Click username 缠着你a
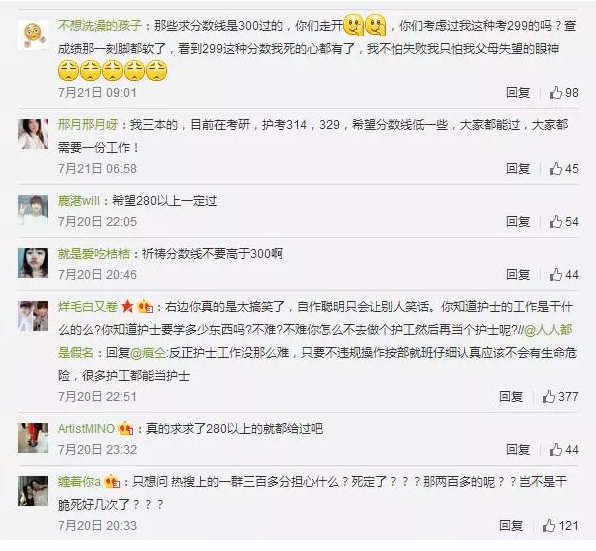 [79, 482]
